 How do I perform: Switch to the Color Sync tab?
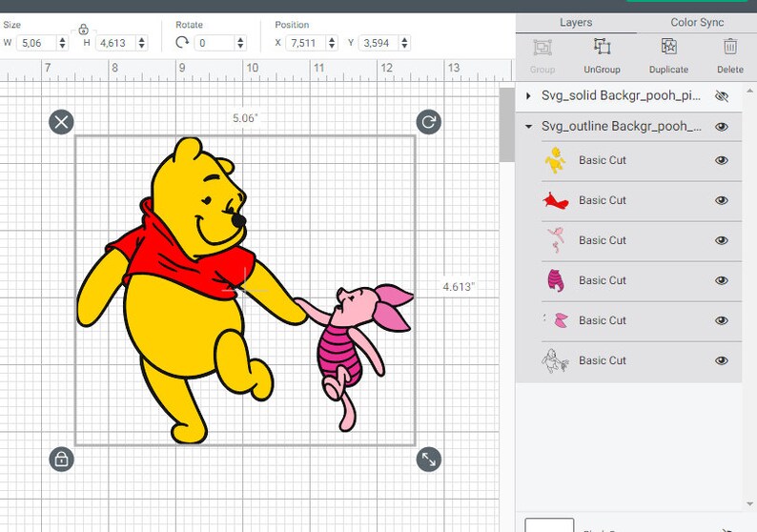(697, 22)
